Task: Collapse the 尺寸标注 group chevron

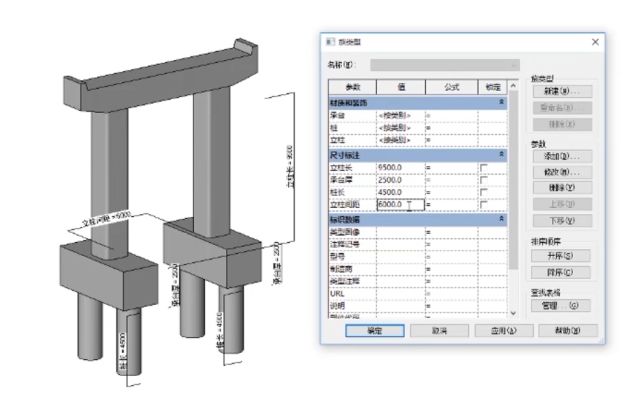Action: click(x=502, y=155)
